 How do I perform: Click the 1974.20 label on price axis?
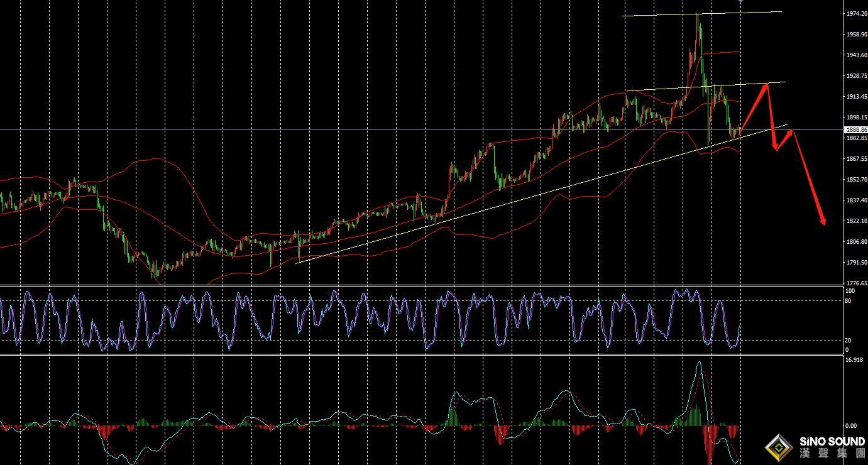pyautogui.click(x=856, y=13)
